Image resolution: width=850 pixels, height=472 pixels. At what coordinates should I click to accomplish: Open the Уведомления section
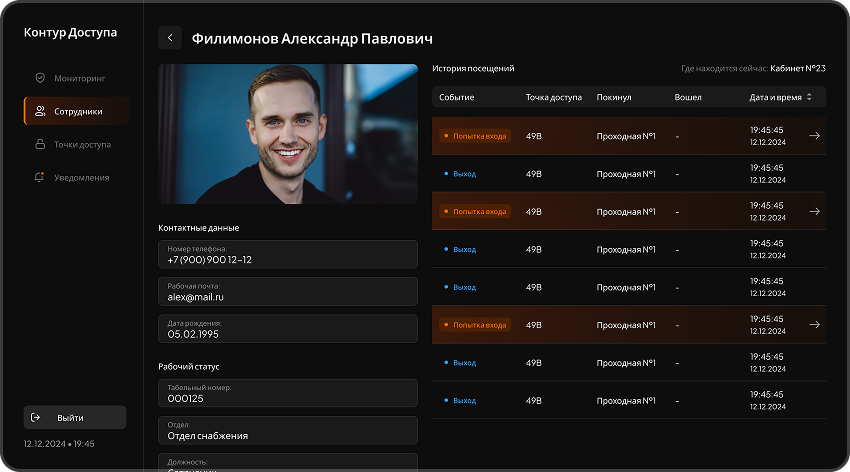pyautogui.click(x=81, y=177)
